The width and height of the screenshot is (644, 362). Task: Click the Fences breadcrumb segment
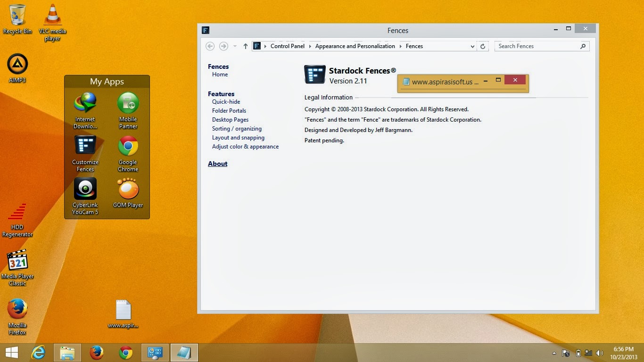click(x=414, y=46)
